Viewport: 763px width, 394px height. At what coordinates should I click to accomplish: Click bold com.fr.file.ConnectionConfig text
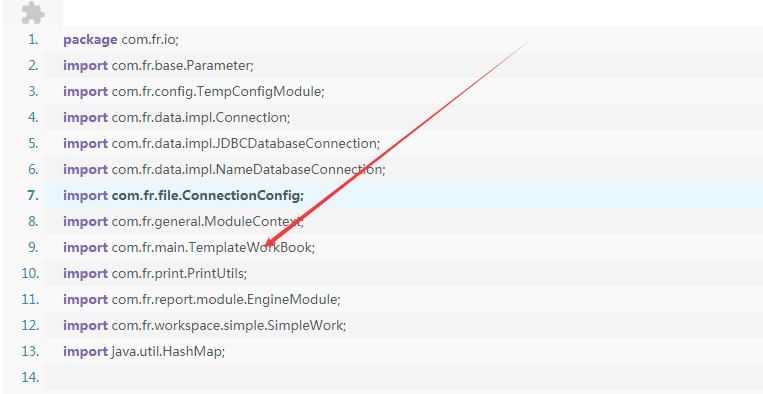click(x=208, y=196)
